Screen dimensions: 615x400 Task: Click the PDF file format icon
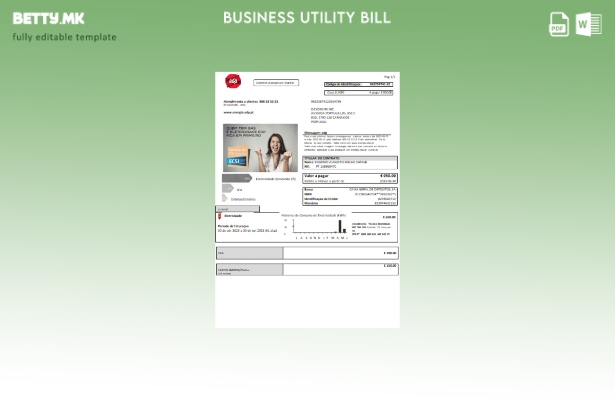tap(559, 25)
